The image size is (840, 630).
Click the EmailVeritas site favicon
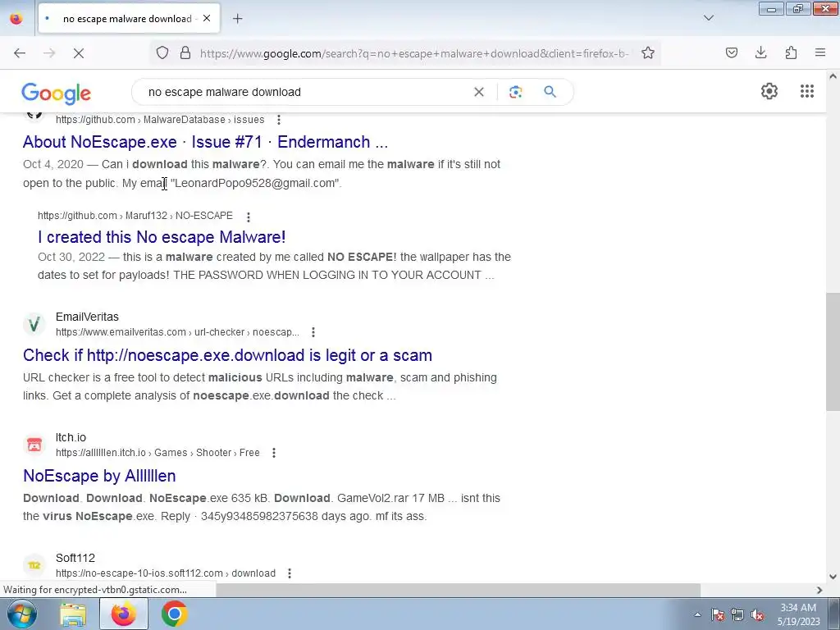pos(34,324)
